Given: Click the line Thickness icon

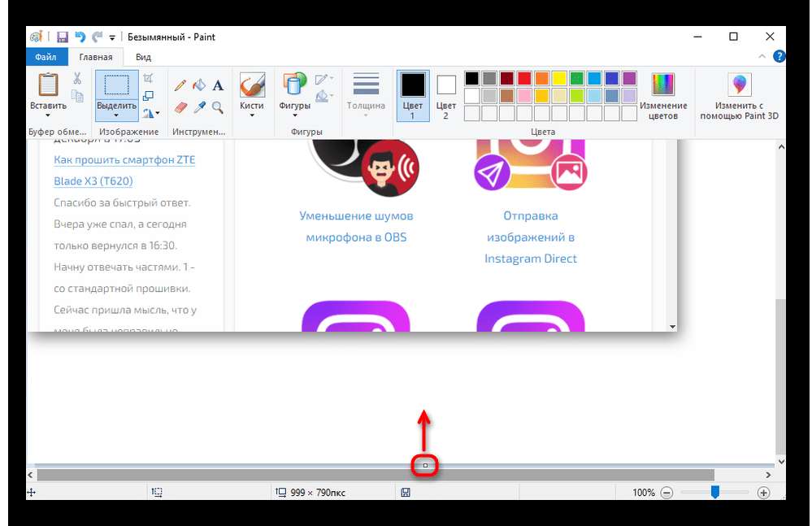Looking at the screenshot, I should click(x=366, y=84).
